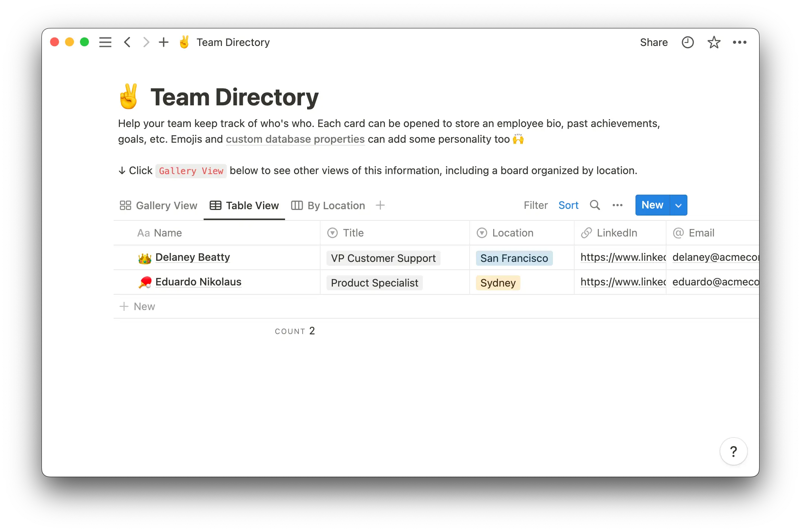Switch to Gallery View tab
The image size is (801, 532).
[x=158, y=205]
